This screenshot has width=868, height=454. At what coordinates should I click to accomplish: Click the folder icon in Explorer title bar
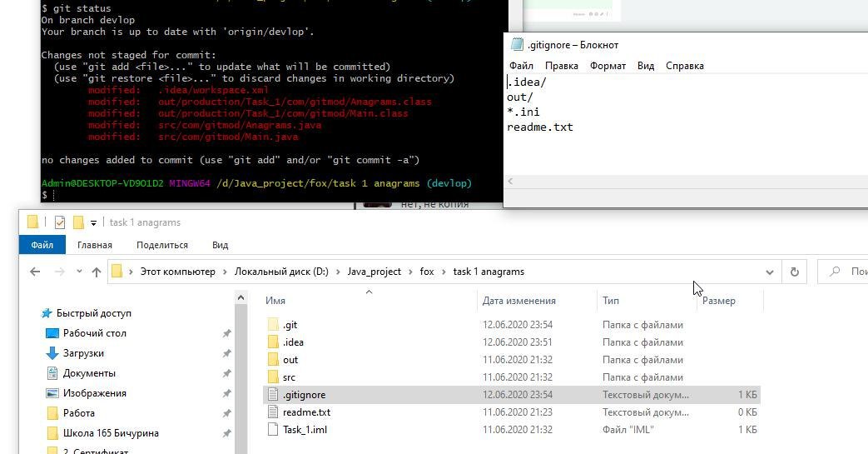[32, 222]
